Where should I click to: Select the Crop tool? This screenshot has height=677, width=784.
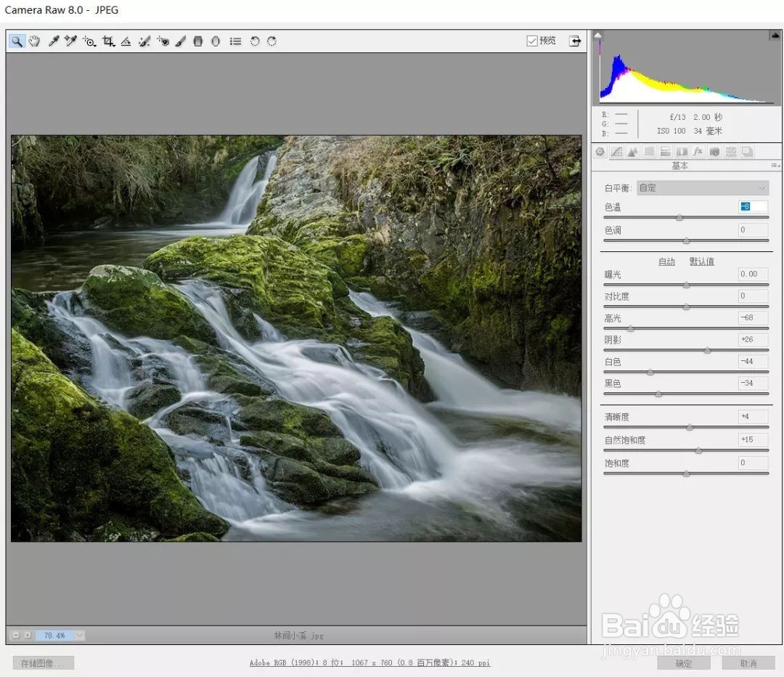click(x=108, y=41)
